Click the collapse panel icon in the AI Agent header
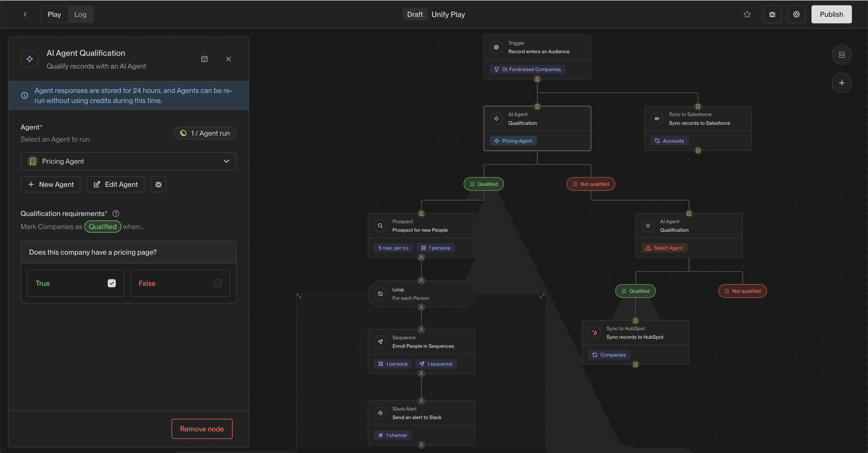 tap(204, 59)
